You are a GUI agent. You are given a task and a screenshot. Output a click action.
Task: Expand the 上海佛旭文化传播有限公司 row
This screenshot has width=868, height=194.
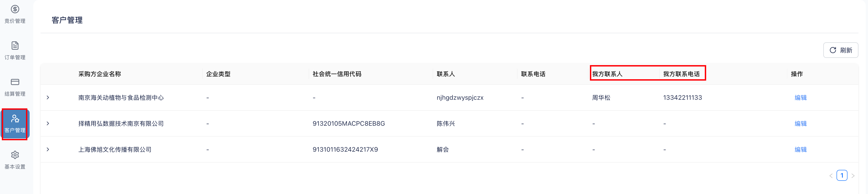48,150
